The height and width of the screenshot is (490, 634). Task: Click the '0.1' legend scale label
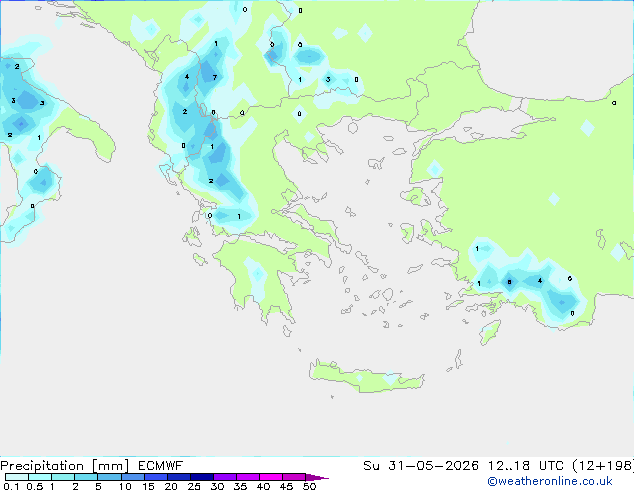point(11,486)
